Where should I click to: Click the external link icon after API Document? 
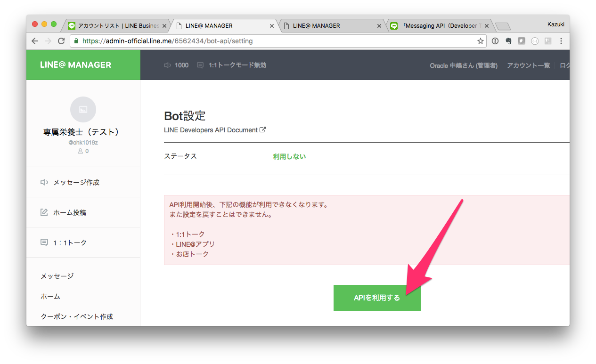[263, 130]
